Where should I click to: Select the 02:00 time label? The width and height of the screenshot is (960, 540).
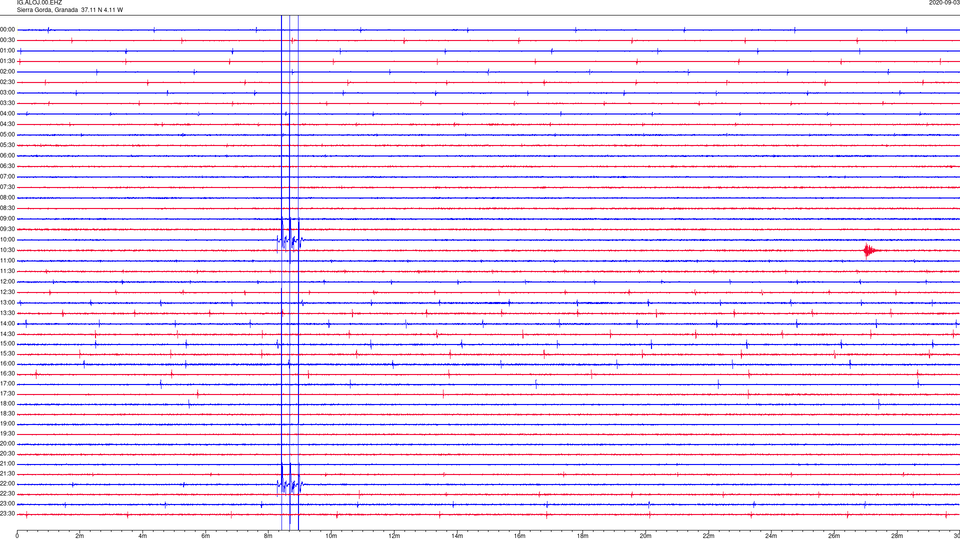click(8, 72)
